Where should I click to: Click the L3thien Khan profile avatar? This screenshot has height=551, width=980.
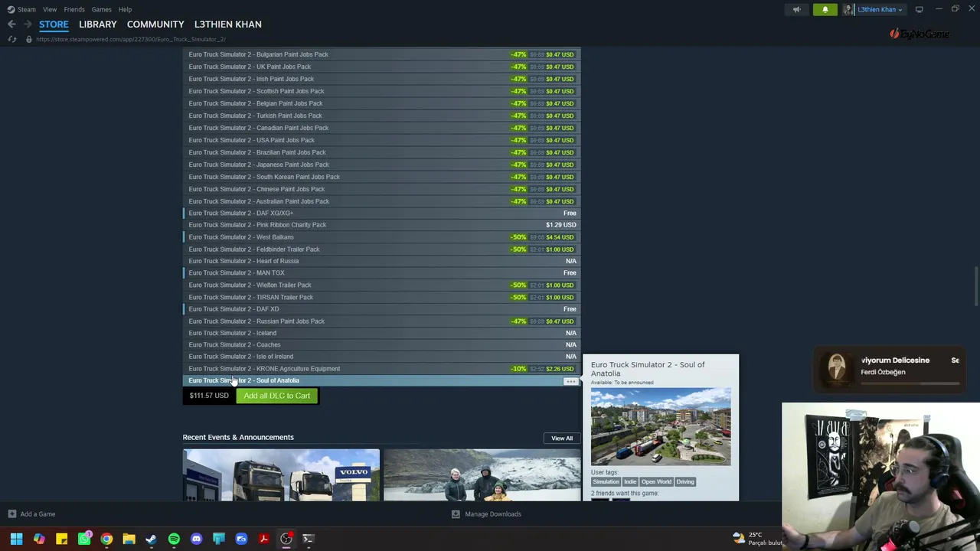[848, 9]
